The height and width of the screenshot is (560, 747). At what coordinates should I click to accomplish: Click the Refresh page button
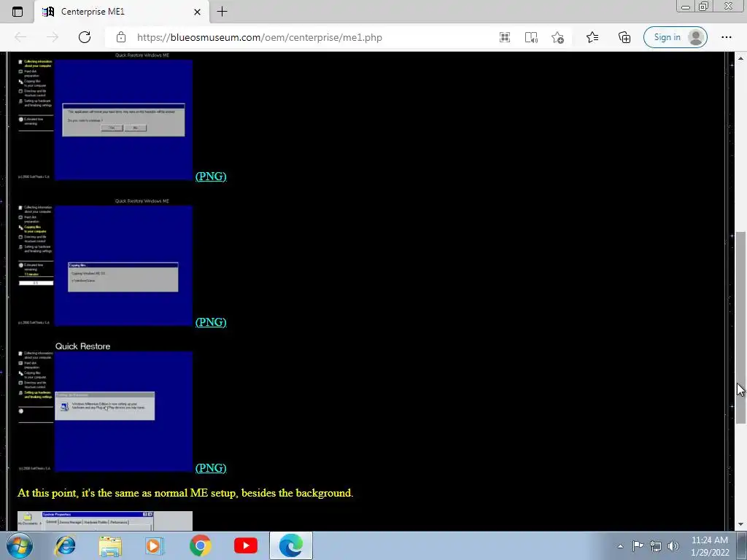pyautogui.click(x=85, y=37)
